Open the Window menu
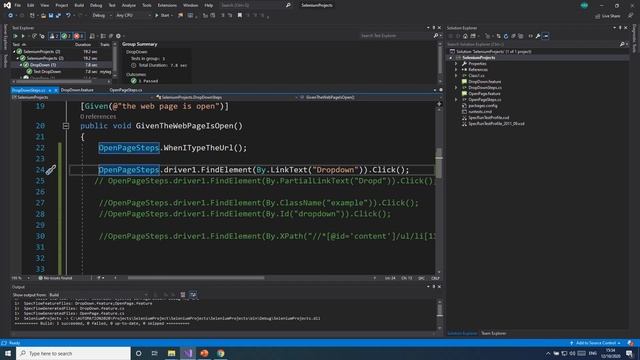 point(190,5)
